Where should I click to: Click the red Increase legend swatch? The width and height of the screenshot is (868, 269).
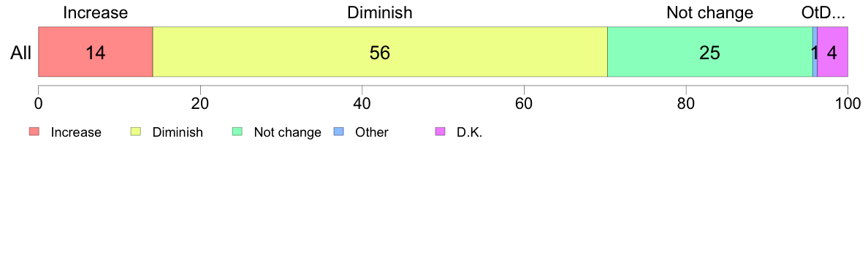click(34, 132)
